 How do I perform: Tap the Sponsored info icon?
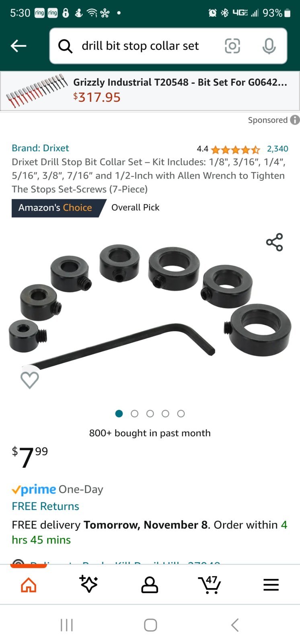pyautogui.click(x=295, y=120)
